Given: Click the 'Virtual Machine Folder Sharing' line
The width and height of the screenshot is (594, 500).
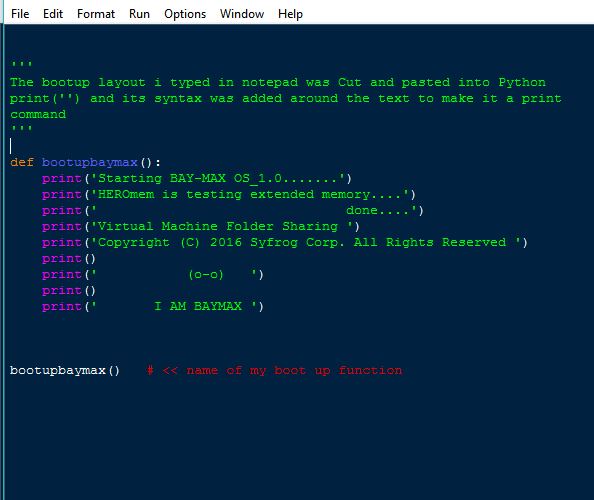Looking at the screenshot, I should click(x=200, y=227).
